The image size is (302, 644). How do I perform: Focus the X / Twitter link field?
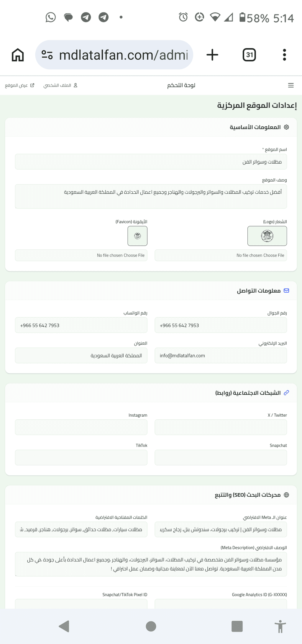click(221, 427)
